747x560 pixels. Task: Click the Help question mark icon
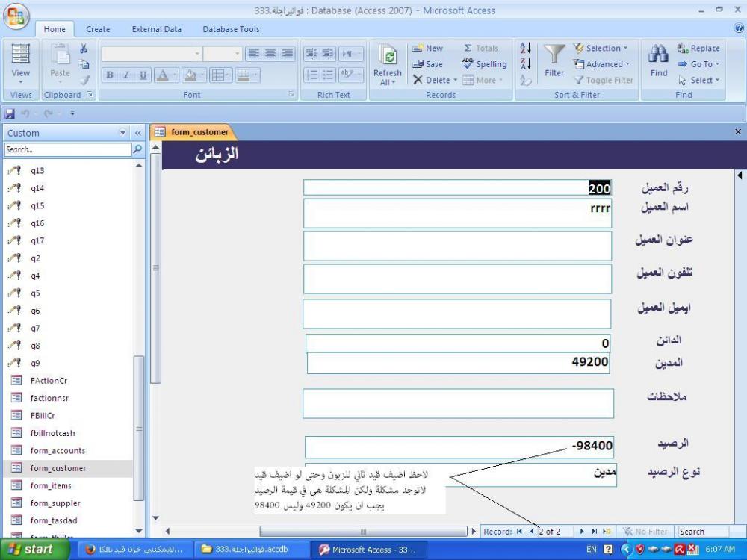[x=739, y=28]
